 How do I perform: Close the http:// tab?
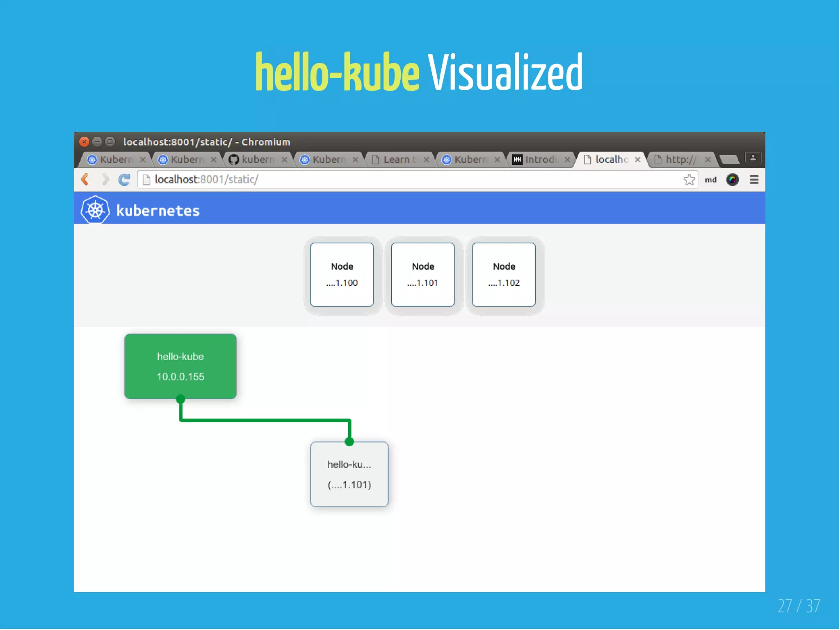(708, 159)
